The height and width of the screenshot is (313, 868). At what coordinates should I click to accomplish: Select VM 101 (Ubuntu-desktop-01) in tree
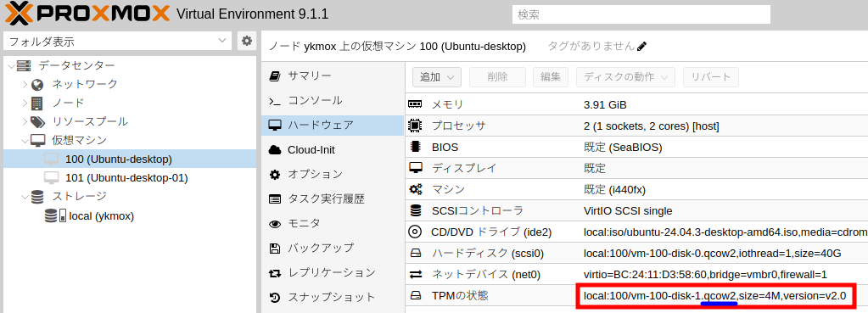pos(130,178)
